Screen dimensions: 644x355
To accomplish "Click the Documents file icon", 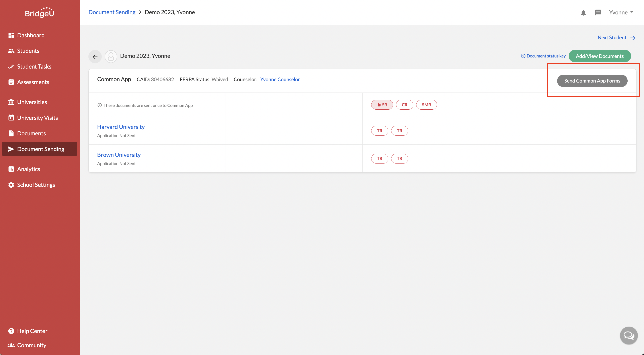I will click(x=11, y=133).
